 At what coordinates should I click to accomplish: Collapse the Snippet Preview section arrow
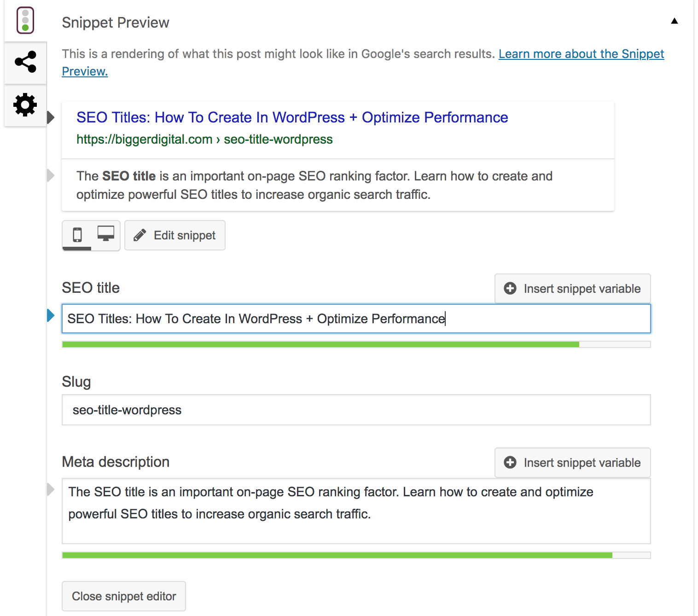coord(674,21)
